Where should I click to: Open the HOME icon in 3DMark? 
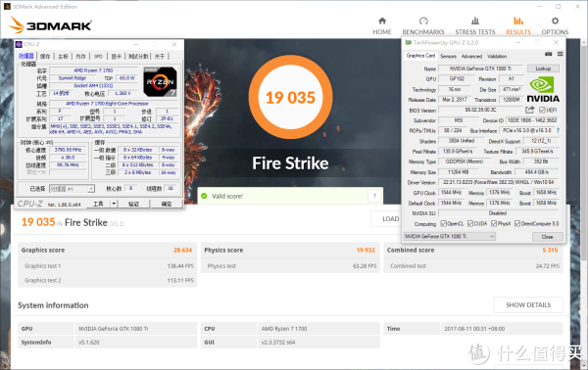coord(382,21)
